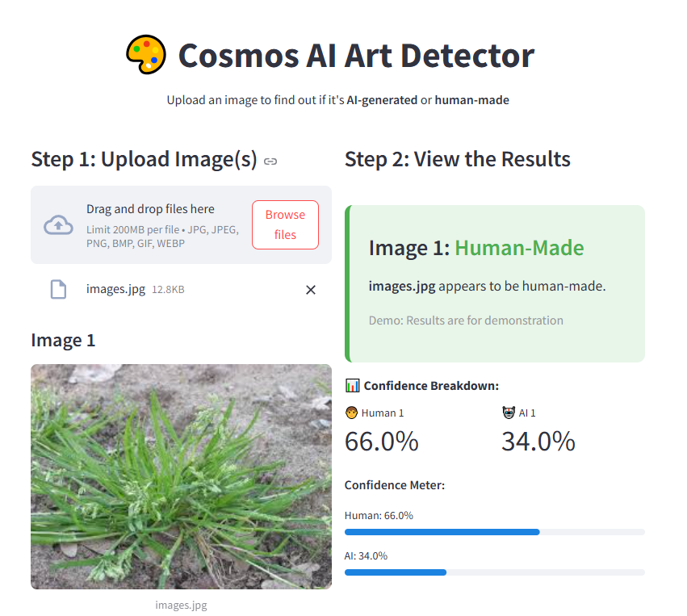Click the upload subtitle about AI-generated or human-made
687x616 pixels.
pyautogui.click(x=337, y=100)
